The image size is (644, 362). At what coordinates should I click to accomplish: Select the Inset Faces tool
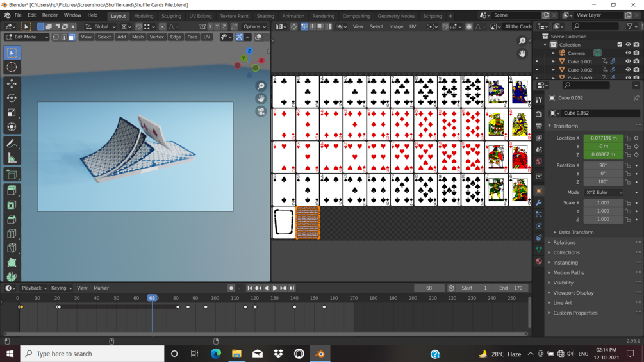(x=12, y=205)
